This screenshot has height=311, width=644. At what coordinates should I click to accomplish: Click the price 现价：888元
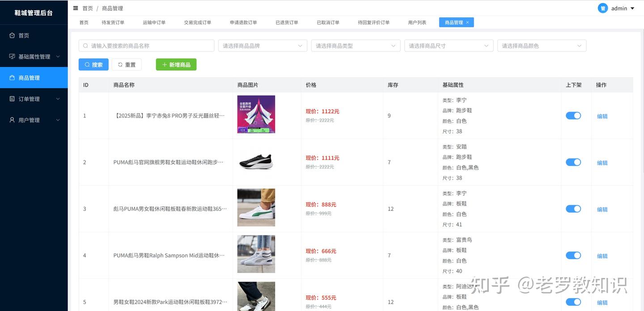click(x=321, y=205)
